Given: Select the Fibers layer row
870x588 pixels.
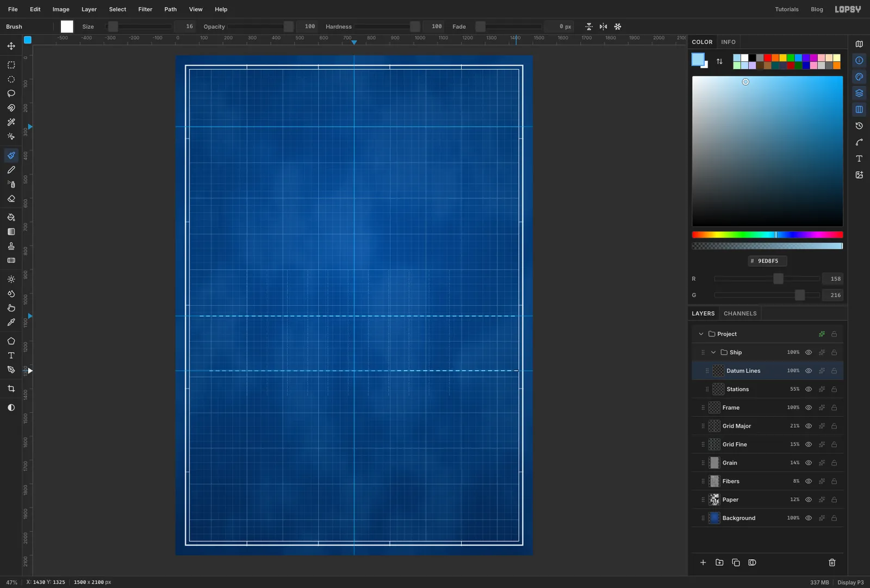Looking at the screenshot, I should click(768, 481).
